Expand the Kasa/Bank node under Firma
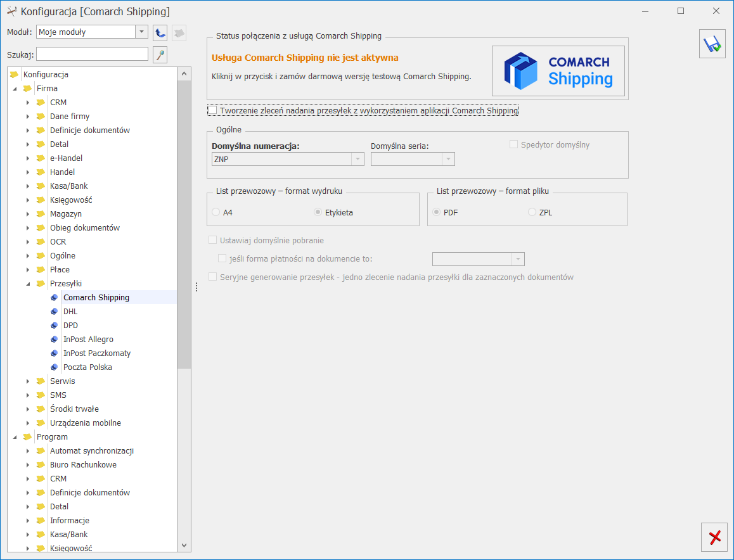Screen dimensions: 734x560 (x=28, y=186)
